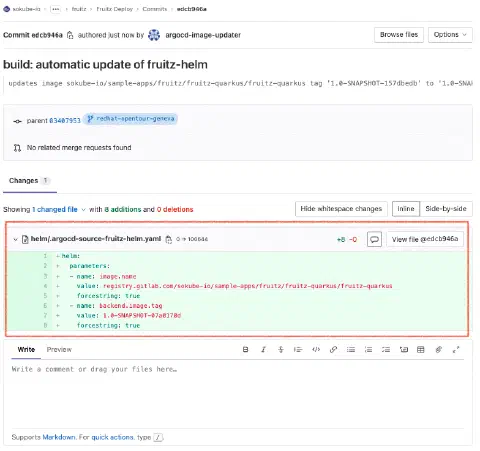Apply italic formatting in comment editor
Image resolution: width=480 pixels, height=451 pixels.
coord(263,349)
